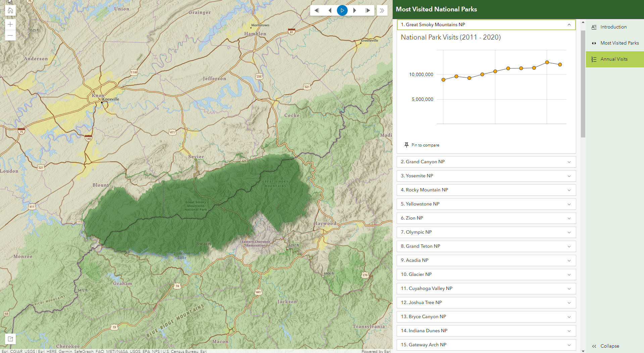Click the Introduction tab icon
The image size is (644, 353).
point(594,27)
